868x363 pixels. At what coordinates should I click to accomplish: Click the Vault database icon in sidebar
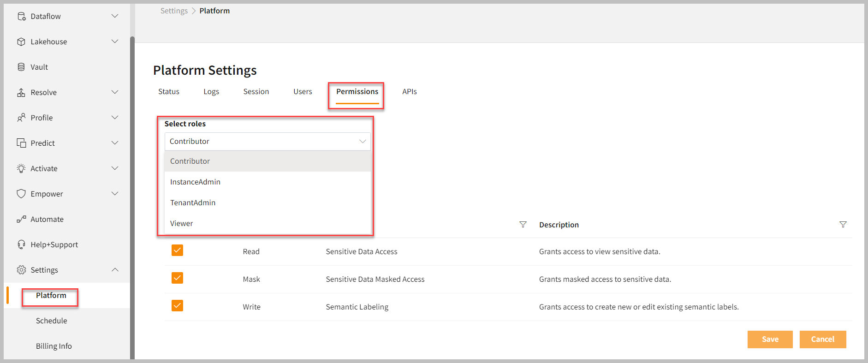point(21,67)
